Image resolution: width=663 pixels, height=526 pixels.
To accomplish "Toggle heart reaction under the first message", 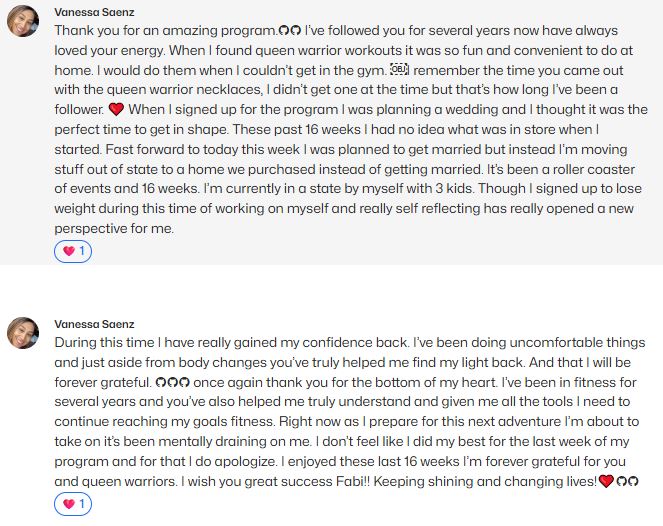I will point(73,252).
